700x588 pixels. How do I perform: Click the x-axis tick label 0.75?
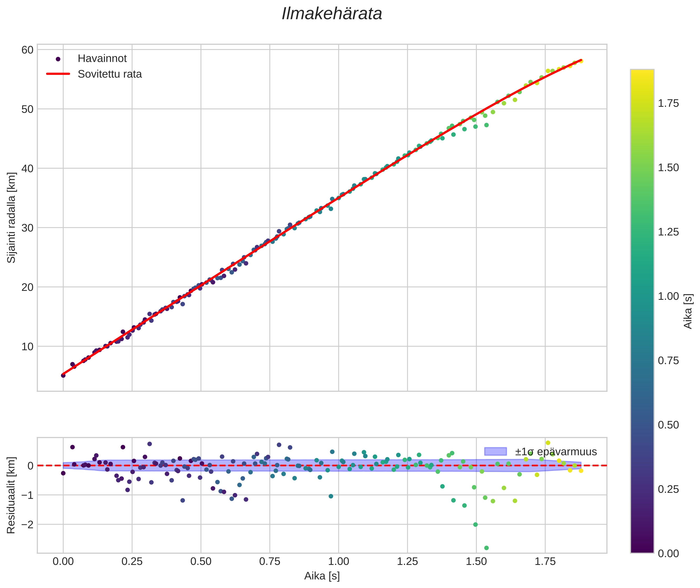[269, 561]
